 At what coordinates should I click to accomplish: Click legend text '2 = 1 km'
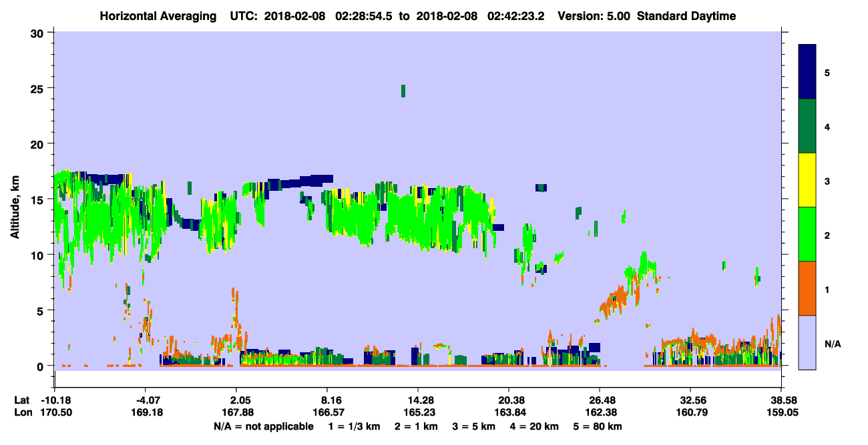click(x=417, y=426)
